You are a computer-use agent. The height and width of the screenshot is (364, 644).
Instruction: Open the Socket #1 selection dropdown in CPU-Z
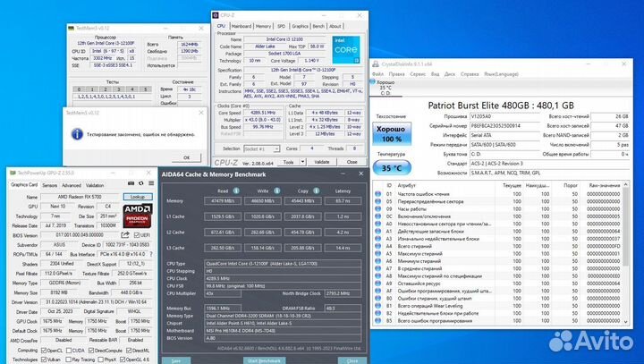261,148
